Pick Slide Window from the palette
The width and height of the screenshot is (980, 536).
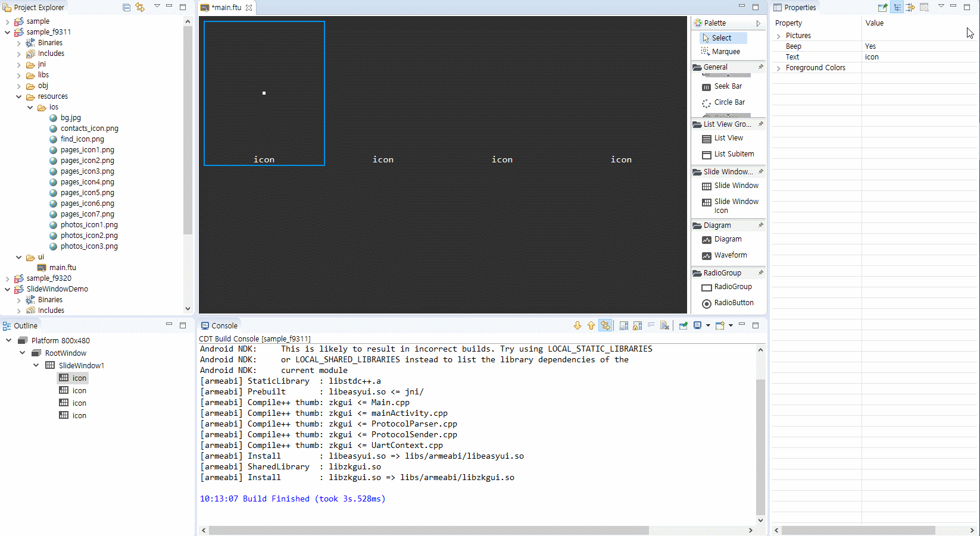731,186
